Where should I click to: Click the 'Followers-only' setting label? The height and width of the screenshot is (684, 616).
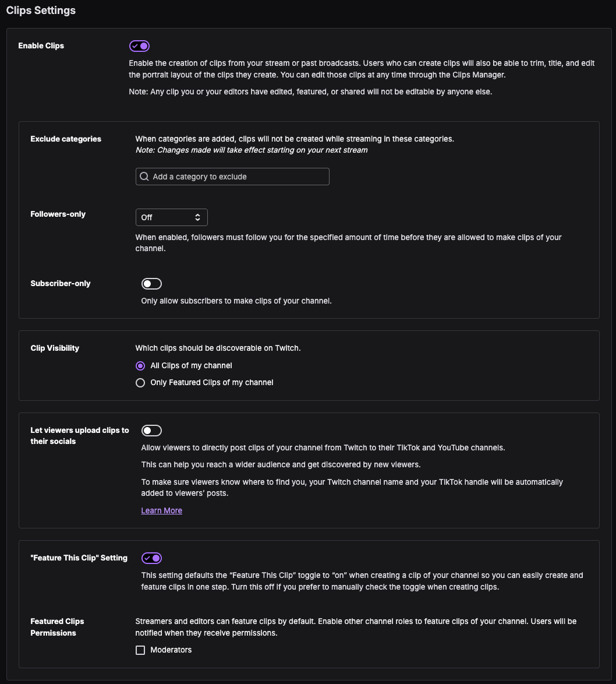[58, 214]
